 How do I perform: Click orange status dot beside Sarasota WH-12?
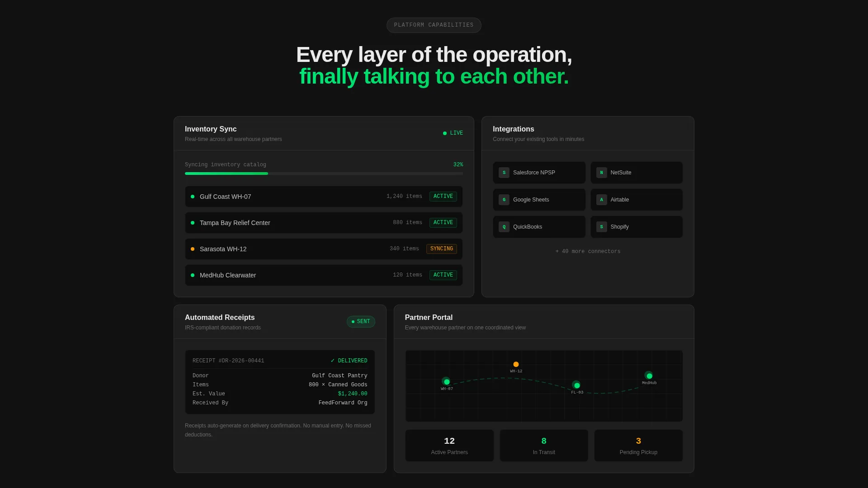(x=193, y=249)
